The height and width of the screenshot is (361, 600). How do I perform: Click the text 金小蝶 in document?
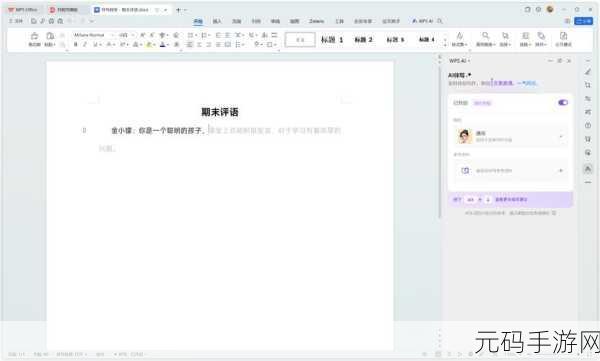pos(121,131)
